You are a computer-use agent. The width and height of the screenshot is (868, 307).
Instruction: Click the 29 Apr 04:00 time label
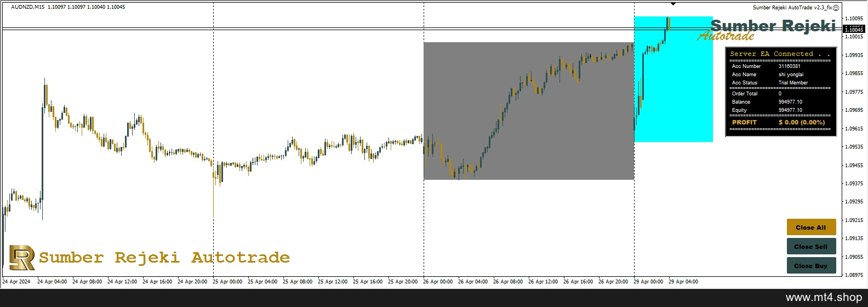click(683, 282)
